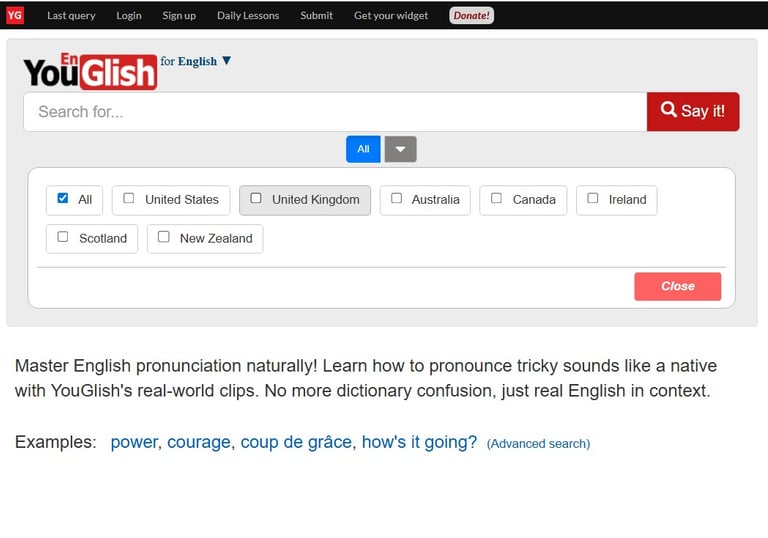
Task: Open the 'courage' example link
Action: [199, 442]
